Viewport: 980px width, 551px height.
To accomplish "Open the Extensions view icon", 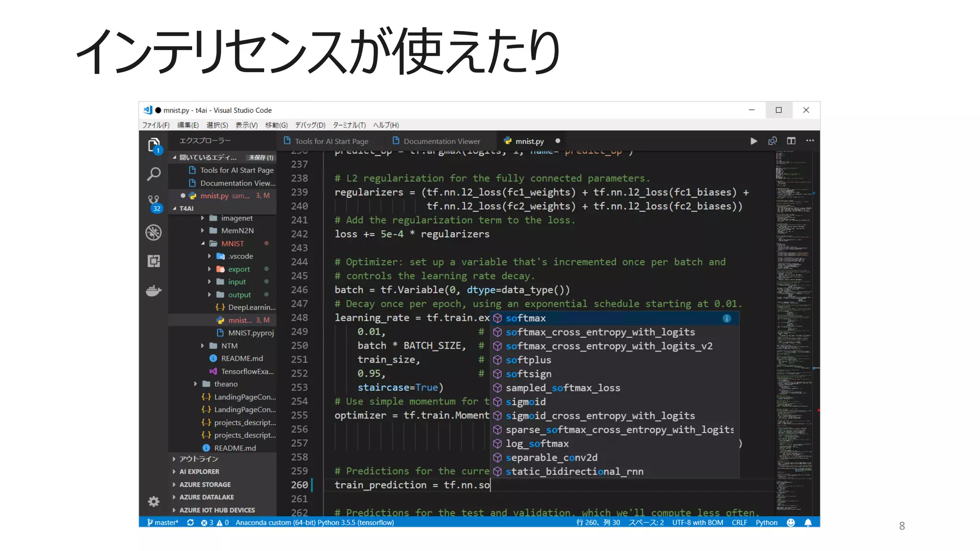I will click(x=154, y=261).
